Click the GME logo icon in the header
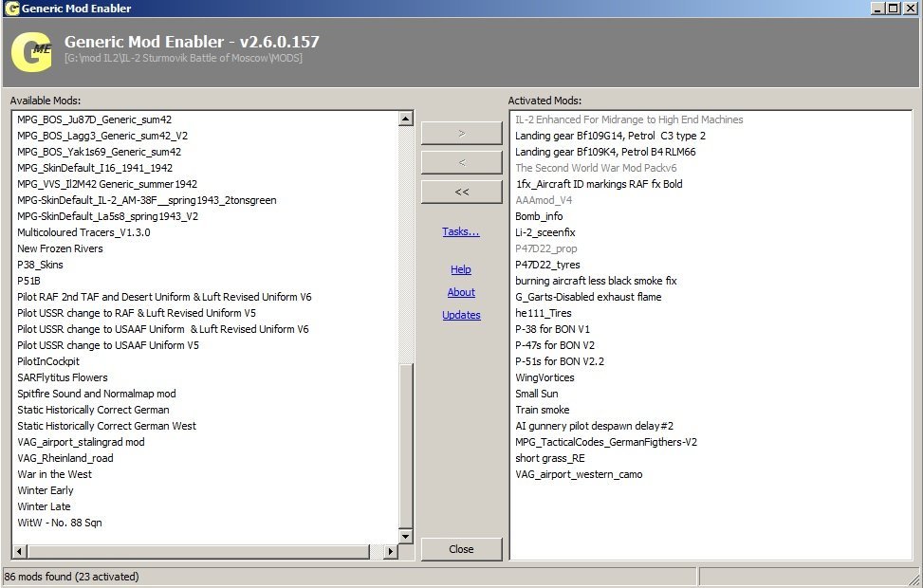The height and width of the screenshot is (588, 923). click(x=31, y=51)
